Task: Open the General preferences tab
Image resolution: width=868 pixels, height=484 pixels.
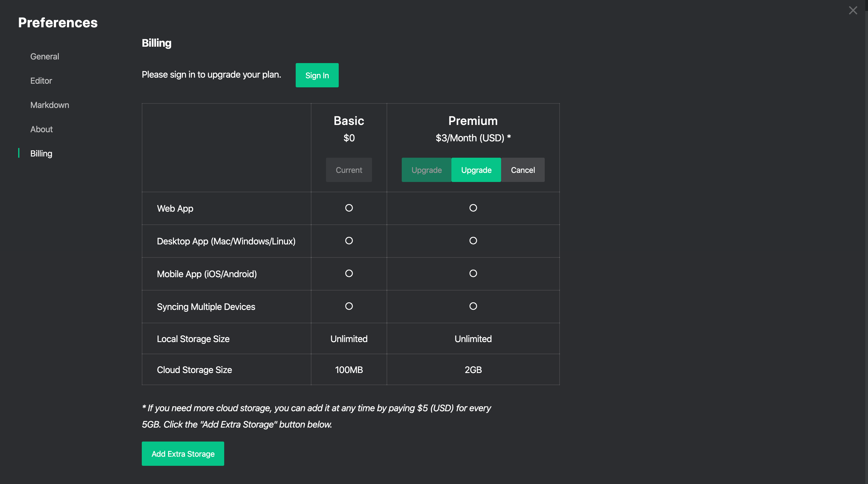Action: (x=45, y=56)
